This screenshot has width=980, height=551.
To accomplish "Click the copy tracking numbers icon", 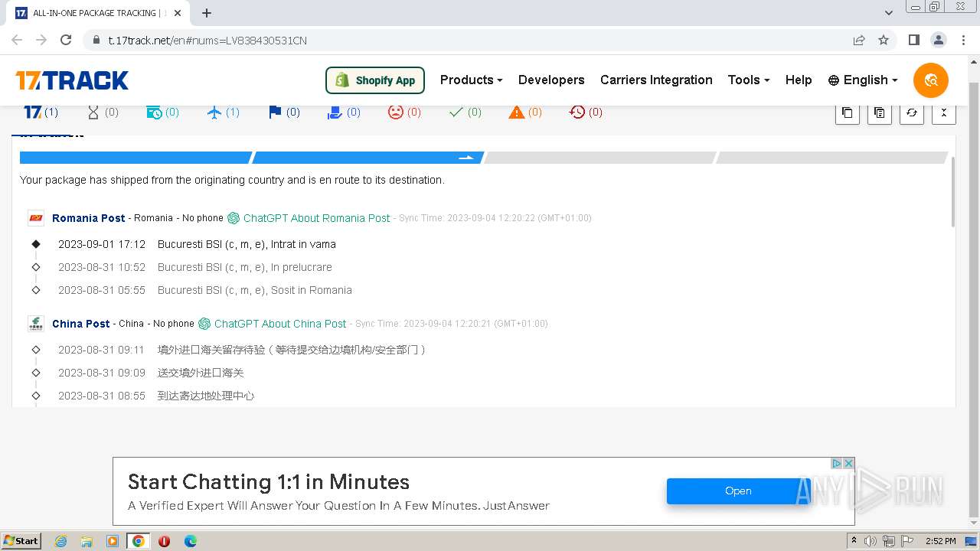I will [847, 112].
